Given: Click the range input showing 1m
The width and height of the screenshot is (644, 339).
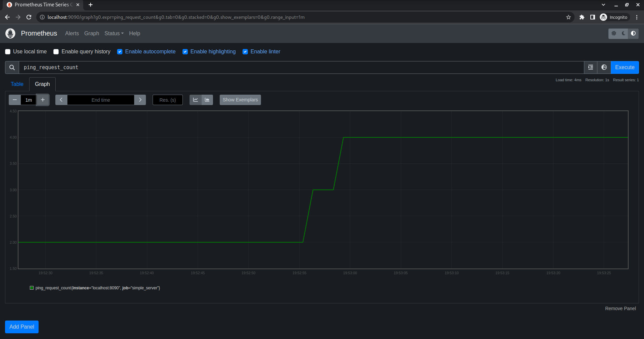Looking at the screenshot, I should [x=29, y=100].
